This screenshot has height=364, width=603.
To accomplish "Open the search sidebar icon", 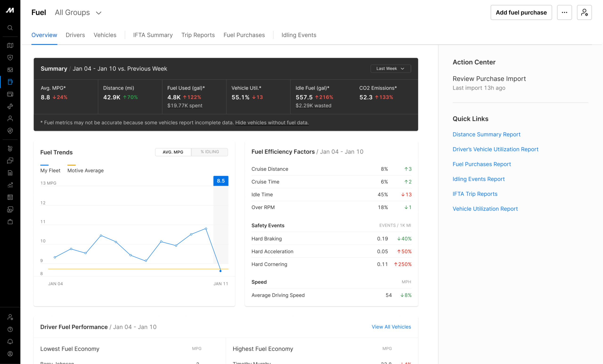I will [x=10, y=28].
